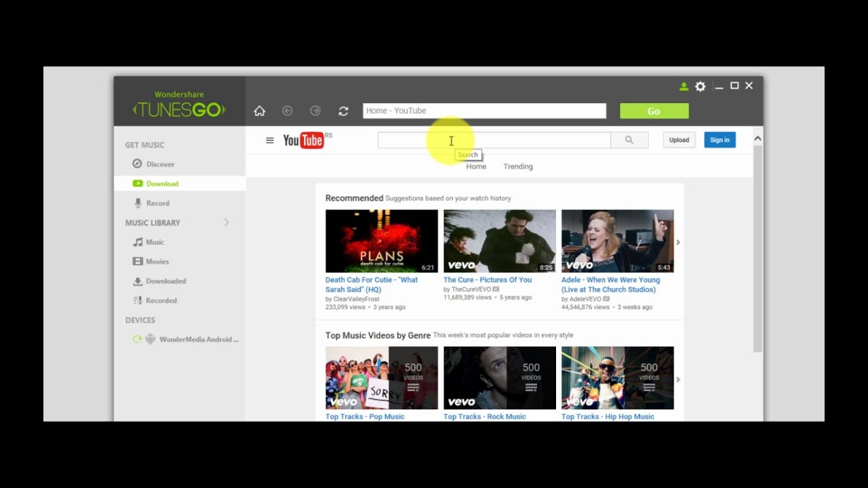Click the Upload button
The width and height of the screenshot is (868, 488).
(x=679, y=140)
